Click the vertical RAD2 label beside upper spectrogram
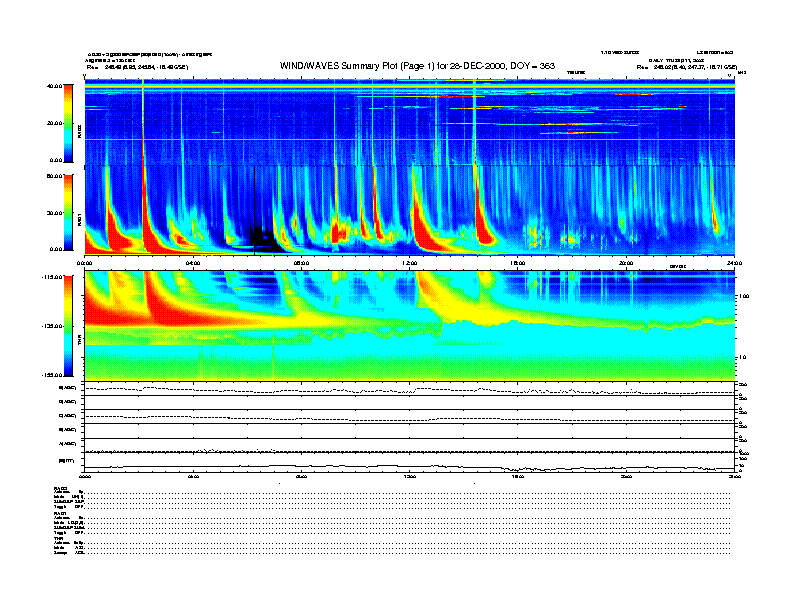 tap(79, 131)
